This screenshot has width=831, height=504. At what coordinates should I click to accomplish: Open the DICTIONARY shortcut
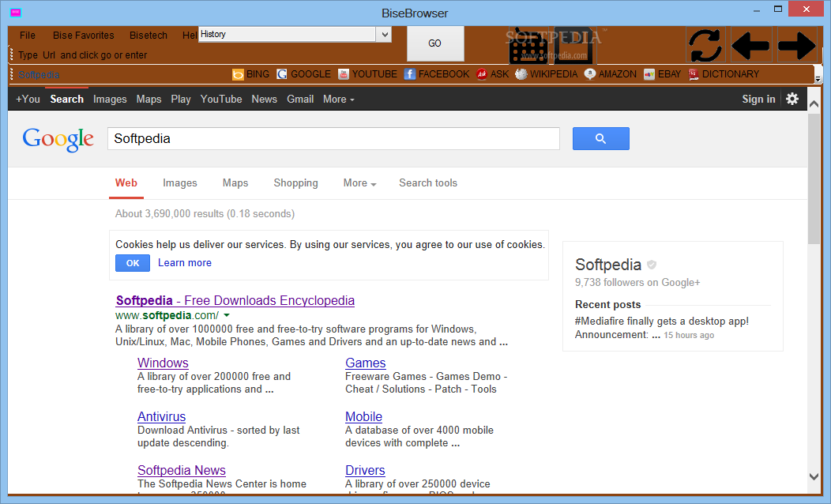[x=724, y=74]
